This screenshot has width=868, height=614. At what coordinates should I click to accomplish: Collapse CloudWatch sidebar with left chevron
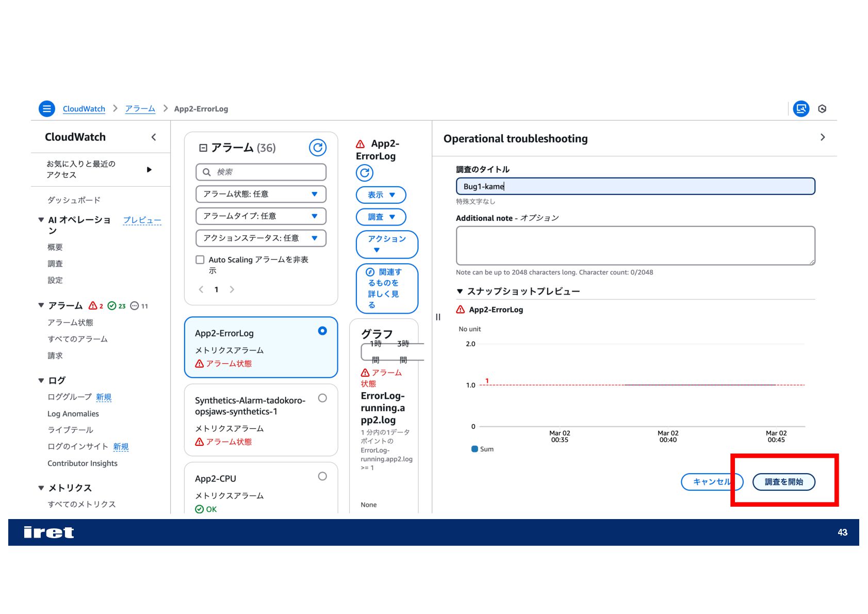tap(154, 137)
